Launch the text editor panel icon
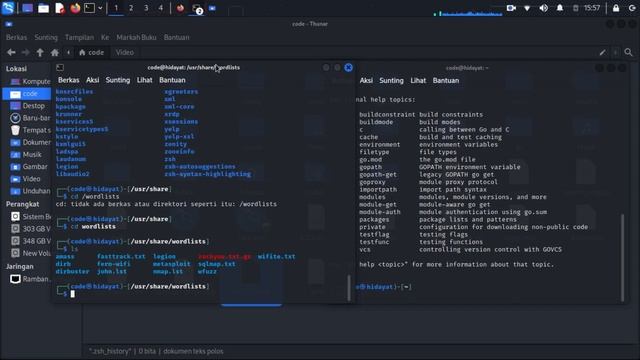Screen dimensions: 640x360 tap(60, 8)
